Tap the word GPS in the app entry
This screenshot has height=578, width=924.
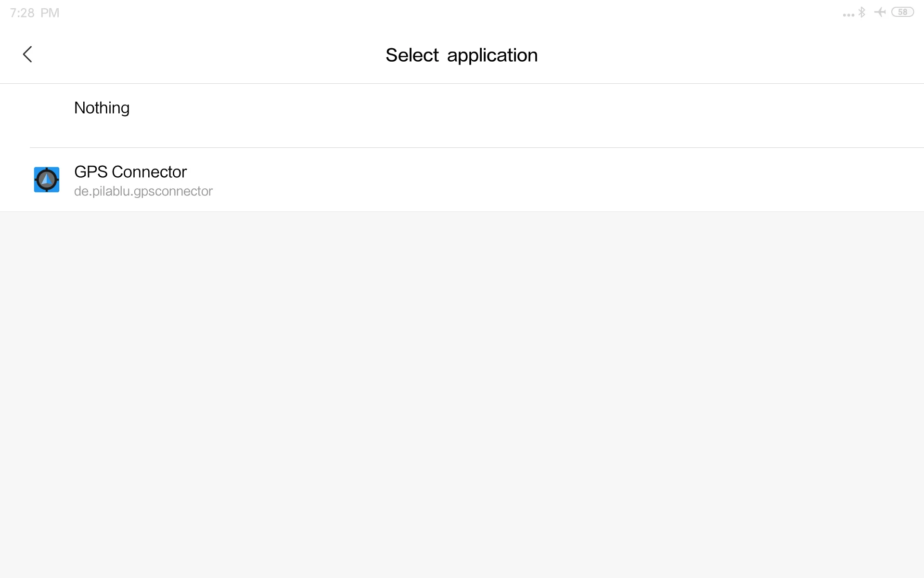click(x=91, y=171)
